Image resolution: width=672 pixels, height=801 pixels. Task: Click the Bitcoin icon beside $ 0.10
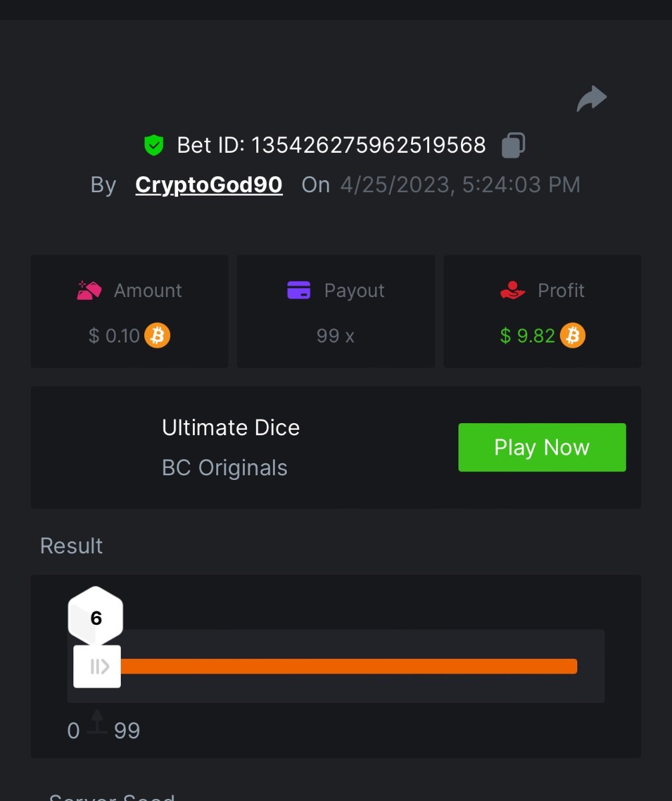[157, 335]
